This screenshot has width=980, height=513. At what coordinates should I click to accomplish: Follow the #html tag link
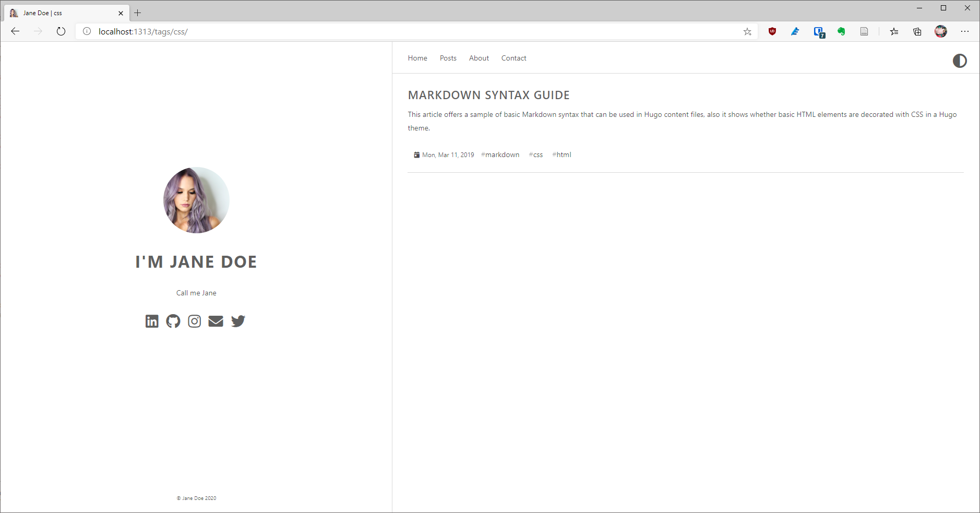562,154
